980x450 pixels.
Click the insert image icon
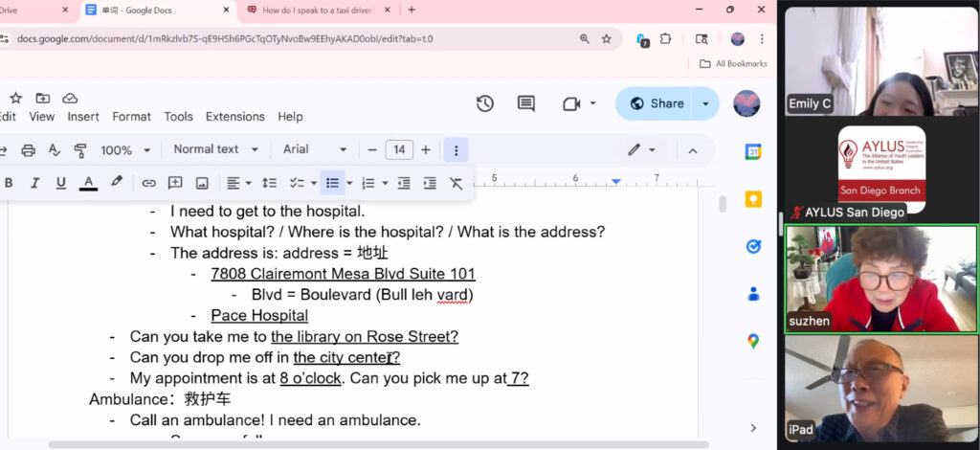pyautogui.click(x=202, y=183)
